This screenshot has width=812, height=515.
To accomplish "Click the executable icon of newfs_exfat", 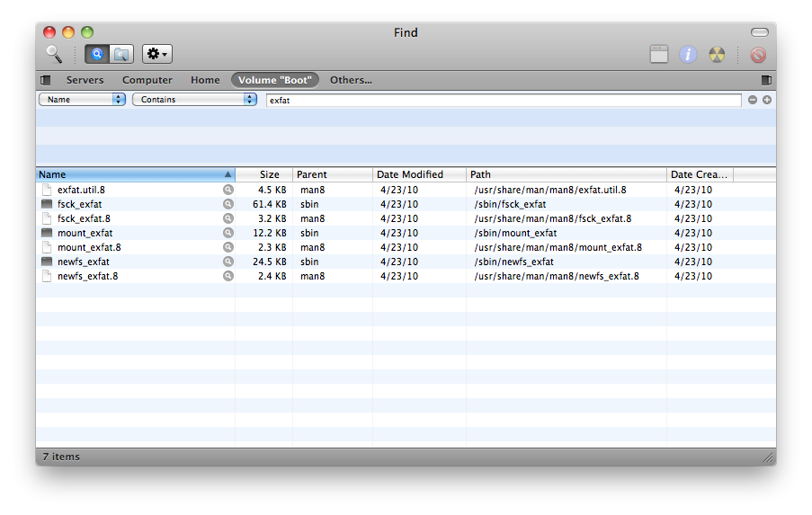I will coord(47,262).
